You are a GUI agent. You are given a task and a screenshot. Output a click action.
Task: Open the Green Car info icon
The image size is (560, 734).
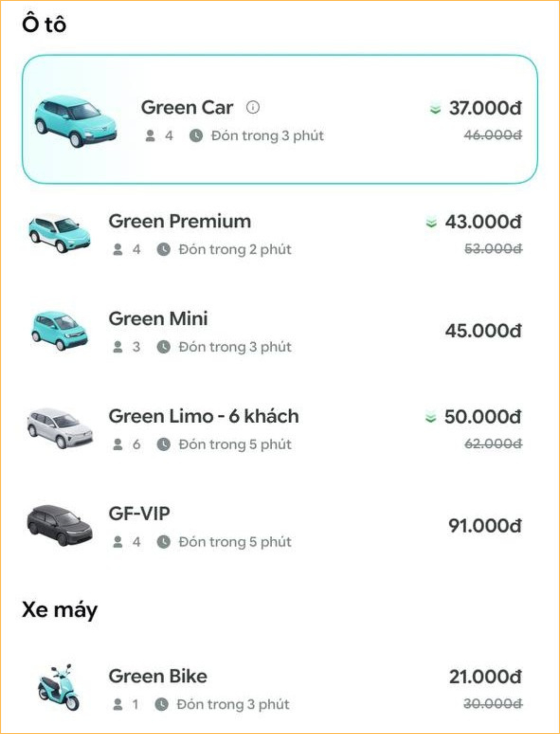pos(253,107)
